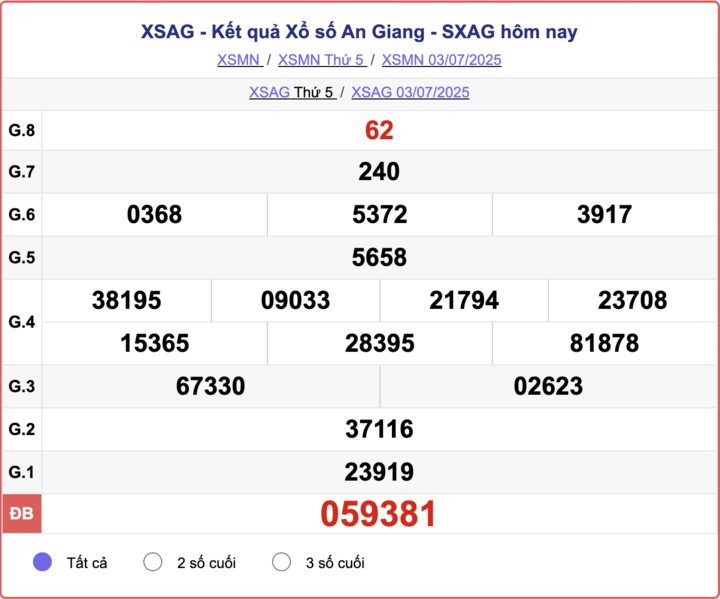
Task: Click the G.7 result 240
Action: 379,172
